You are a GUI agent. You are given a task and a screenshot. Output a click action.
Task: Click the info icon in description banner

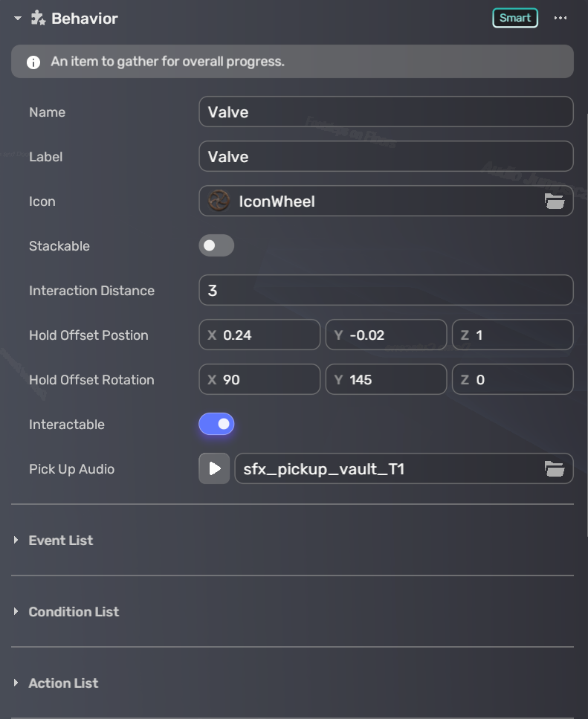[x=33, y=62]
